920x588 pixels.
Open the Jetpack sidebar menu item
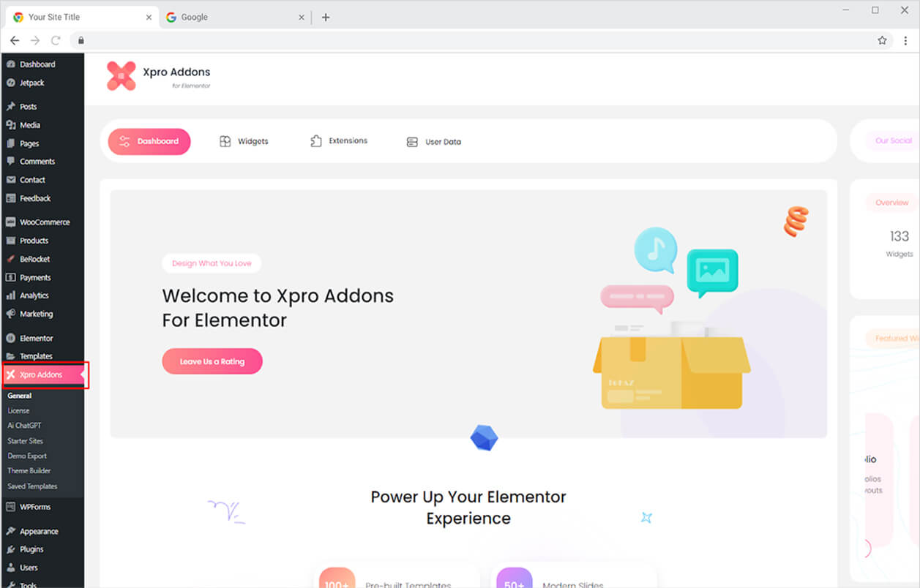click(31, 83)
